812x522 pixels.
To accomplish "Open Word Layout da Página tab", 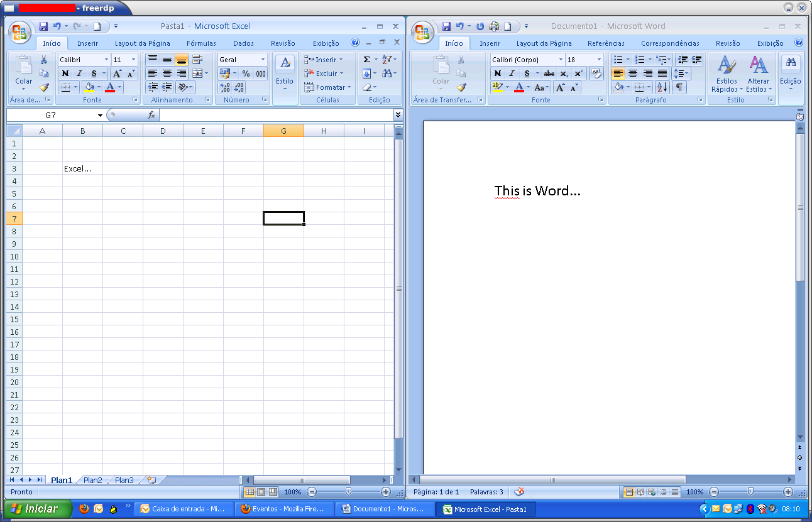I will pyautogui.click(x=544, y=43).
